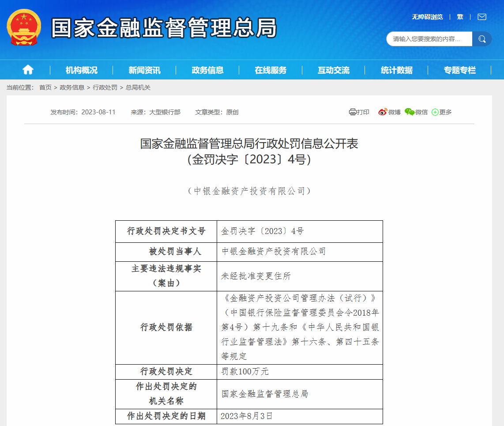Go to 行政处罚 in the breadcrumb
Image resolution: width=504 pixels, height=426 pixels.
(x=105, y=87)
